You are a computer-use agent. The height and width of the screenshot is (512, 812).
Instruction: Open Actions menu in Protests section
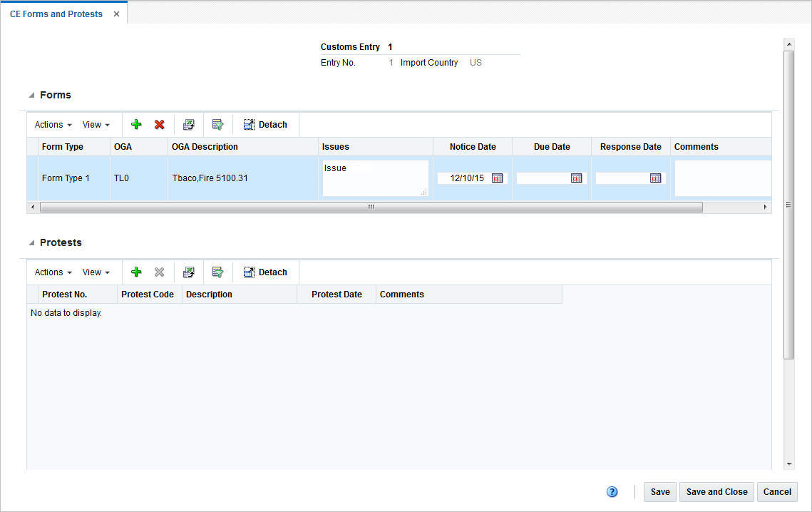point(53,272)
